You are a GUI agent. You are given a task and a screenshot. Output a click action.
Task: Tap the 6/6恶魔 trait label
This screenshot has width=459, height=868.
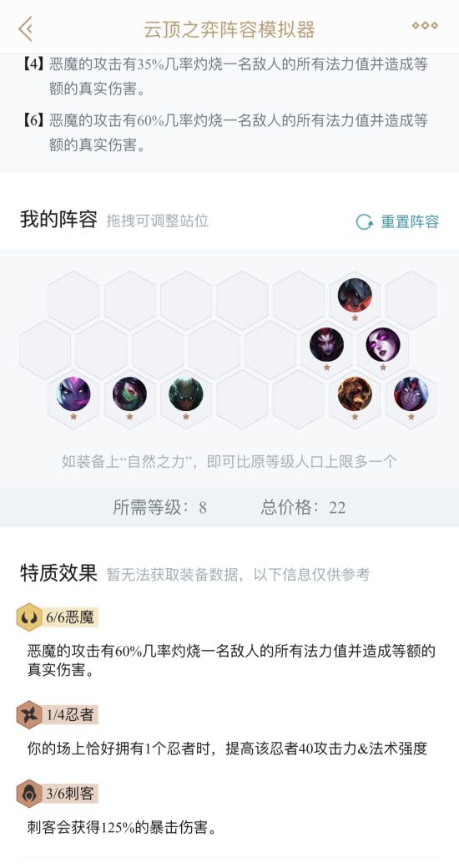click(x=69, y=617)
